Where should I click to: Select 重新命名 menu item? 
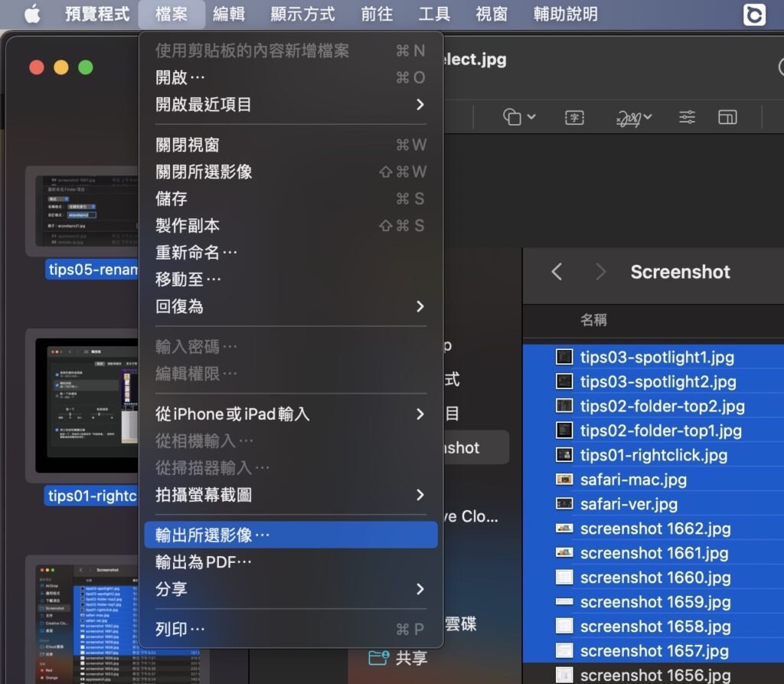[x=290, y=252]
